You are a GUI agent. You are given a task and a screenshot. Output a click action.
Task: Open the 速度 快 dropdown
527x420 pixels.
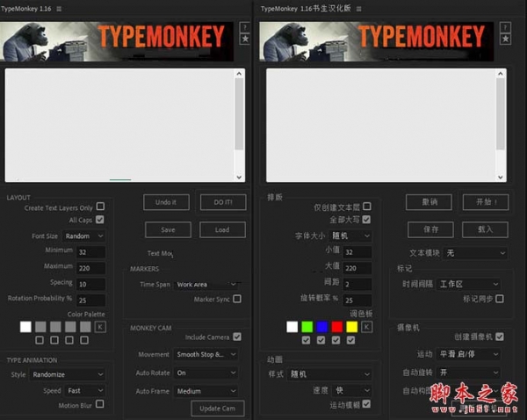coord(352,390)
